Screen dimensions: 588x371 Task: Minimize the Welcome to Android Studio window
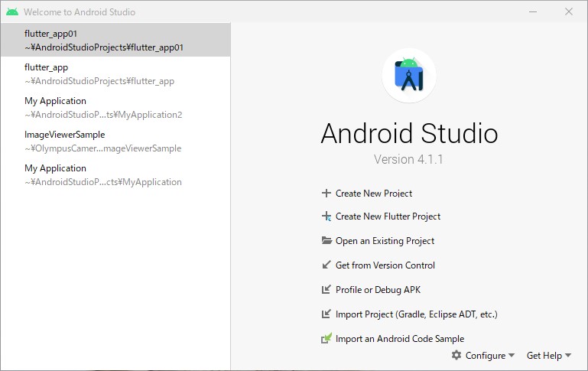(533, 11)
